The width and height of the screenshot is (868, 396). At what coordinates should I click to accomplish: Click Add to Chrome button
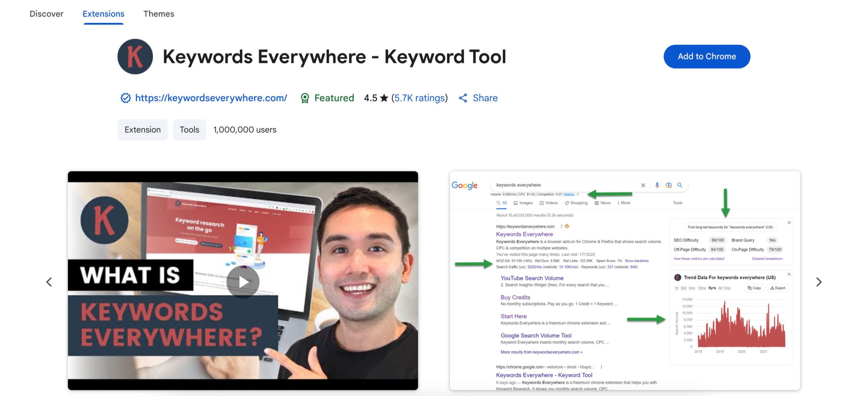click(707, 57)
